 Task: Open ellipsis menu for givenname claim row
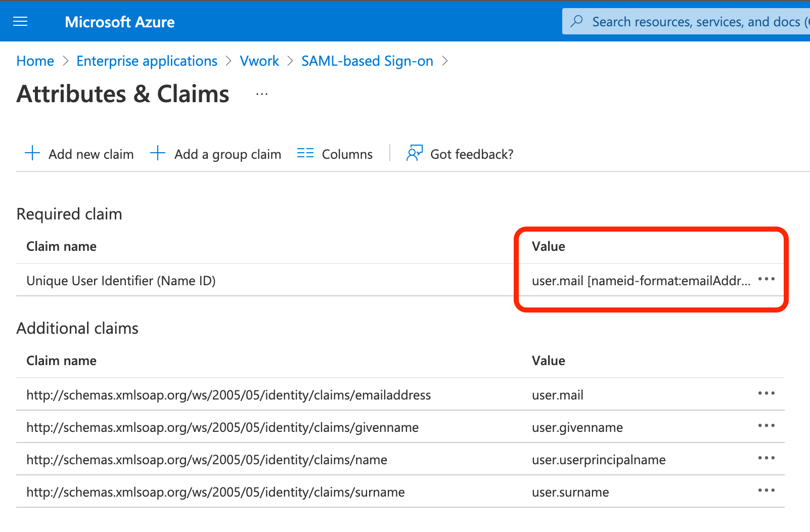766,426
